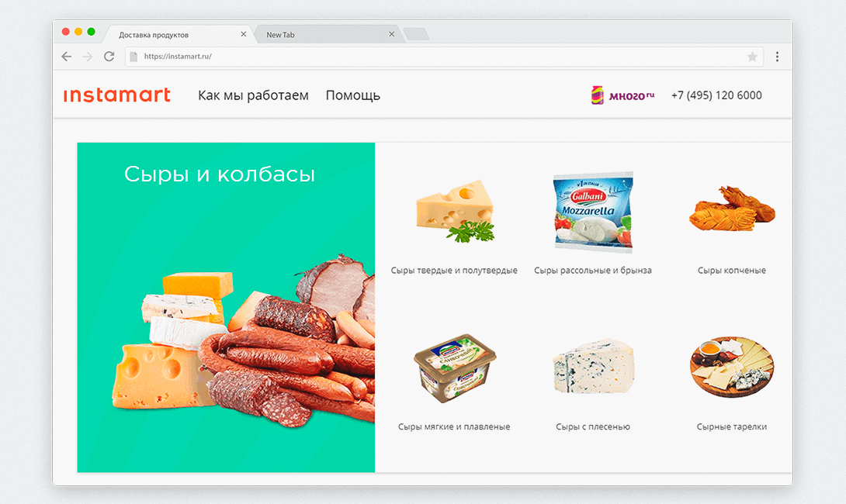Open the browser three-dot menu

[x=777, y=57]
